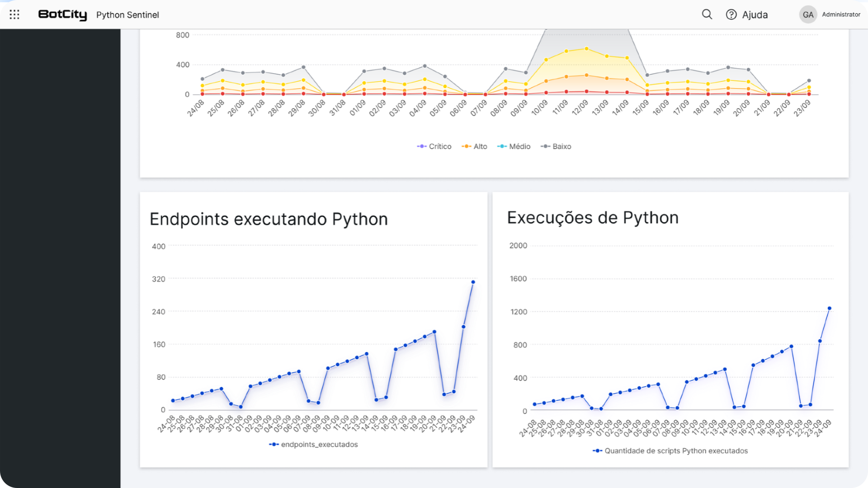Screen dimensions: 868x488
Task: Click the 24-09 peak point in Endpoints chart
Action: [473, 282]
